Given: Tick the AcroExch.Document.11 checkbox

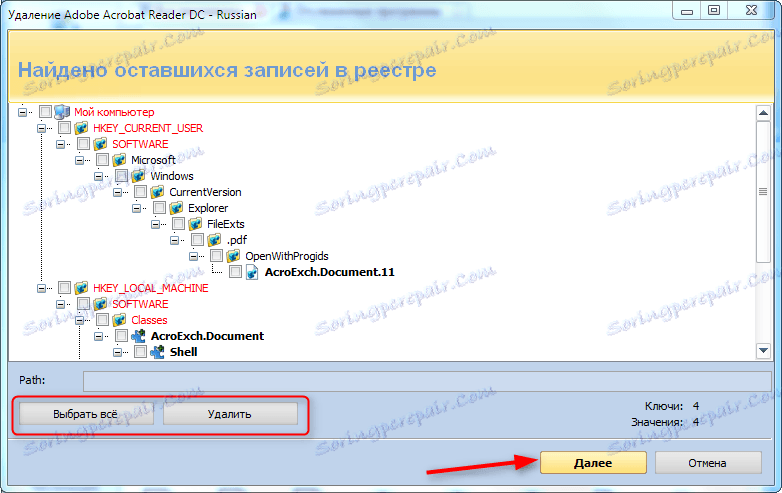Looking at the screenshot, I should pyautogui.click(x=235, y=272).
